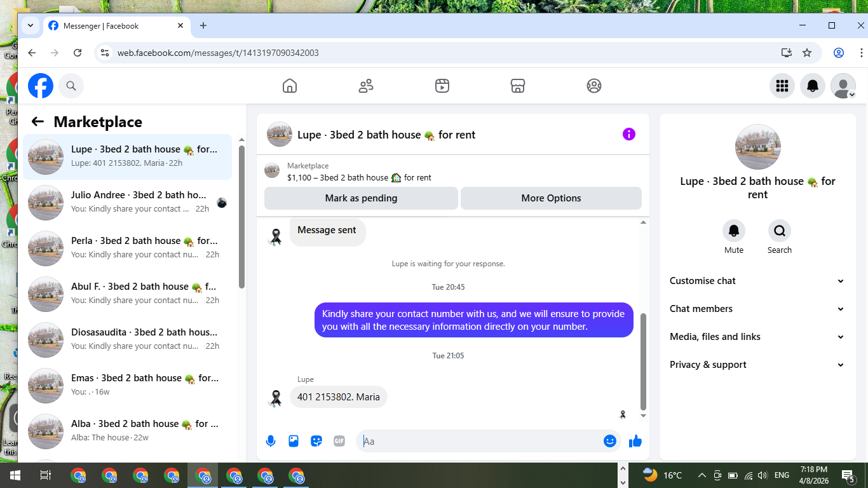Click the Marketplace listing $1,100 link

(359, 178)
